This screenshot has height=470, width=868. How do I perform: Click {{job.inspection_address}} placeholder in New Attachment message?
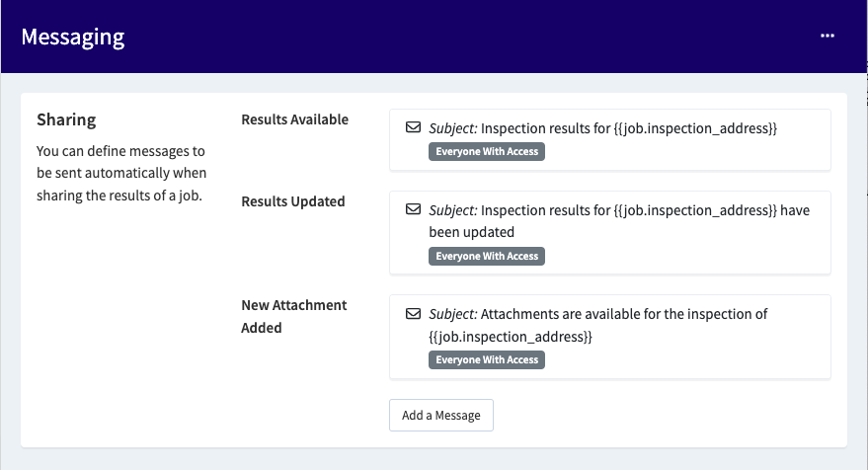[x=511, y=337]
